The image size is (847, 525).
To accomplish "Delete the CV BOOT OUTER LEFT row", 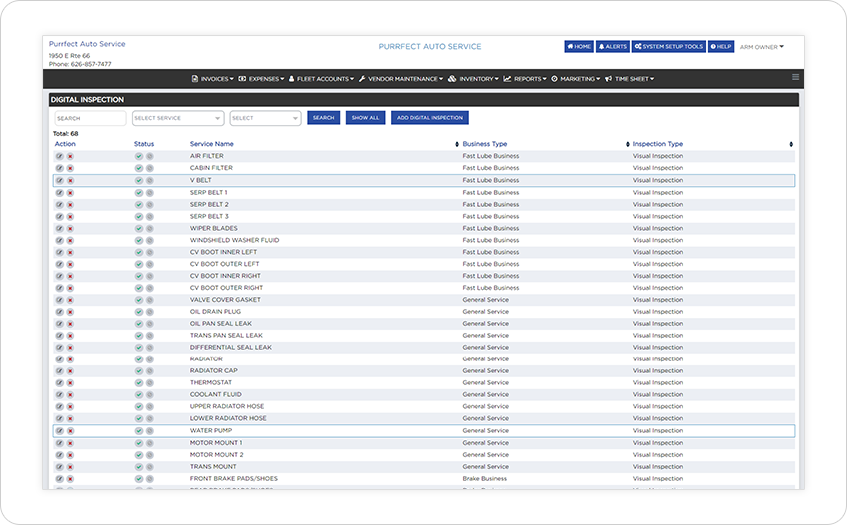I will [70, 264].
